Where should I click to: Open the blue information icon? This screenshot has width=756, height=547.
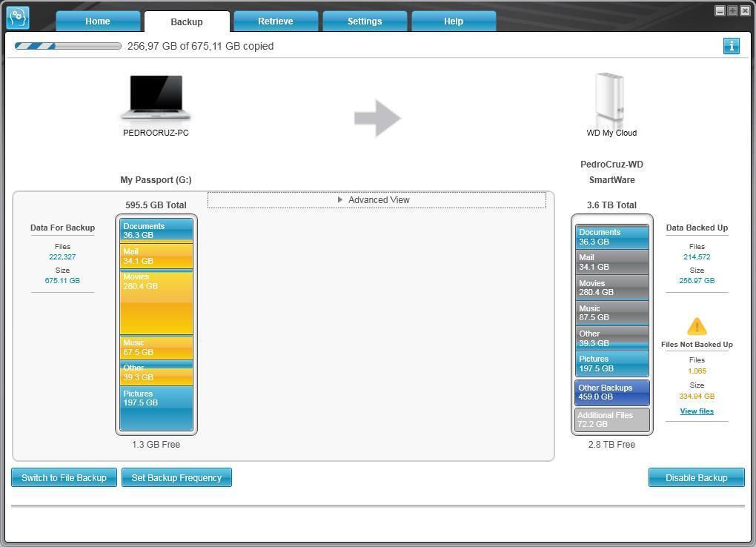coord(731,46)
